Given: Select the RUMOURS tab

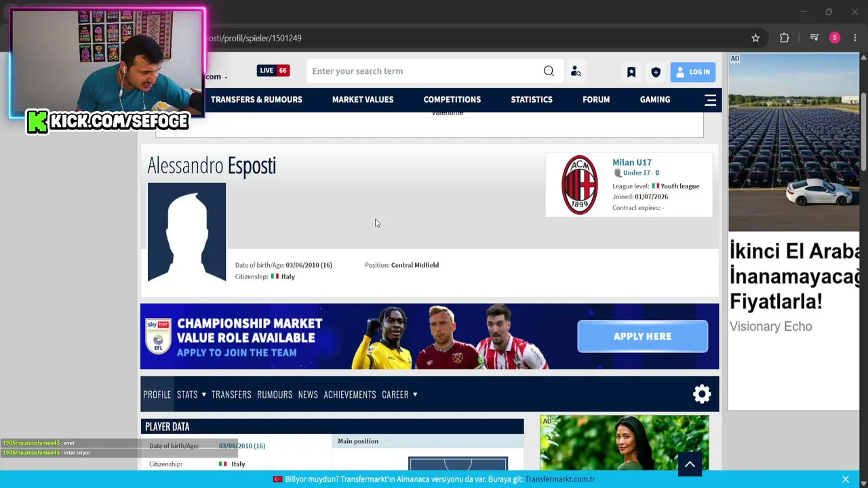Looking at the screenshot, I should (275, 394).
